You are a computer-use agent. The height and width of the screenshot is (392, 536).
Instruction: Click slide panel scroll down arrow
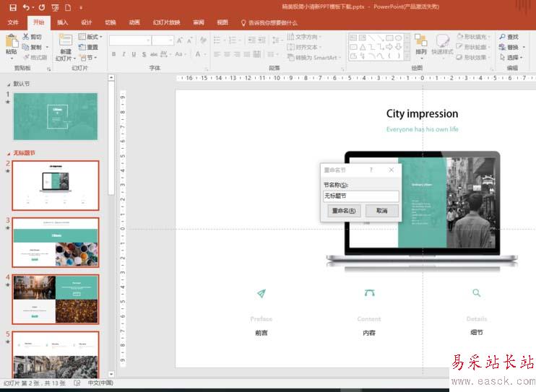pos(111,374)
